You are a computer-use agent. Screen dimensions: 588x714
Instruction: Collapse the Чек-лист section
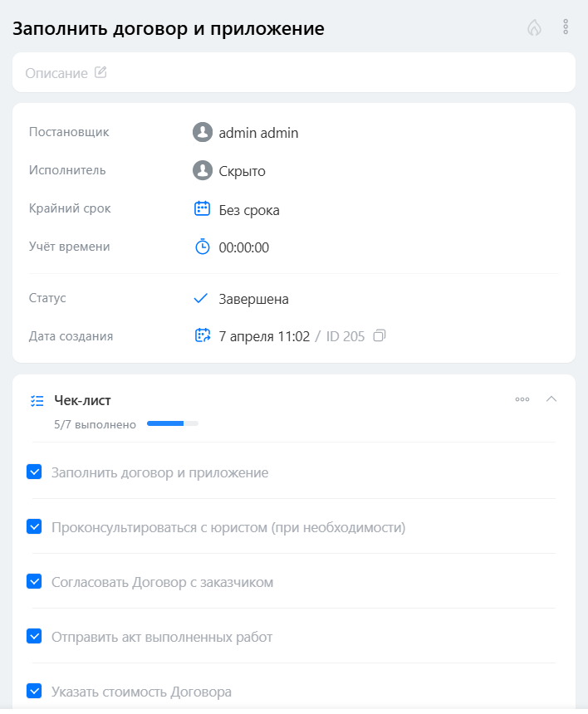pyautogui.click(x=551, y=399)
